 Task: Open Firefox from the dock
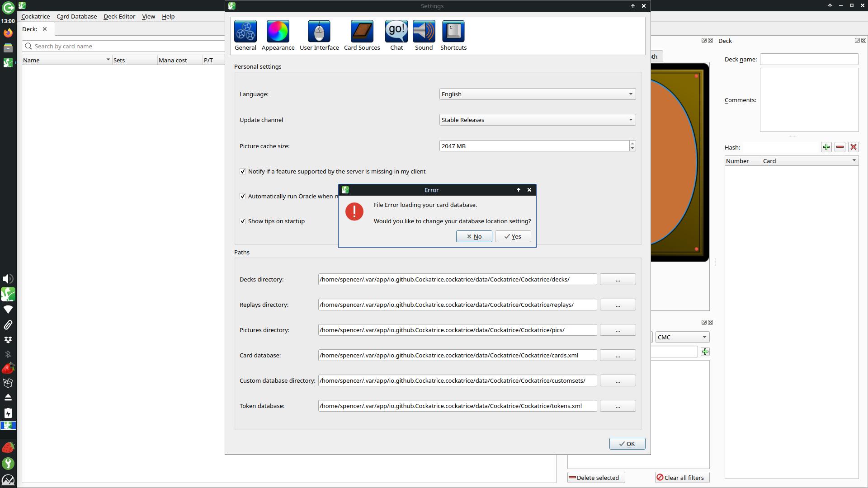[x=8, y=33]
